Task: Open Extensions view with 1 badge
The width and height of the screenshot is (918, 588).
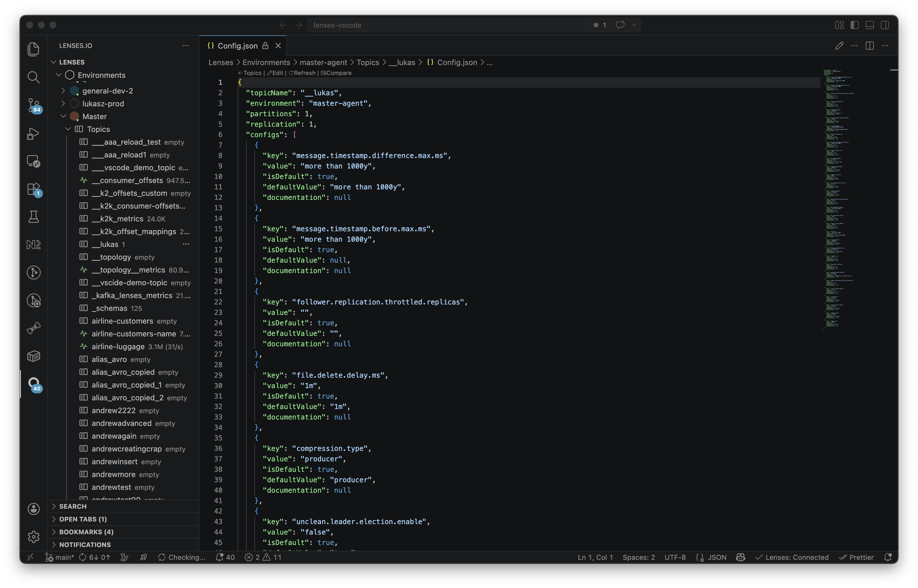Action: pyautogui.click(x=34, y=189)
